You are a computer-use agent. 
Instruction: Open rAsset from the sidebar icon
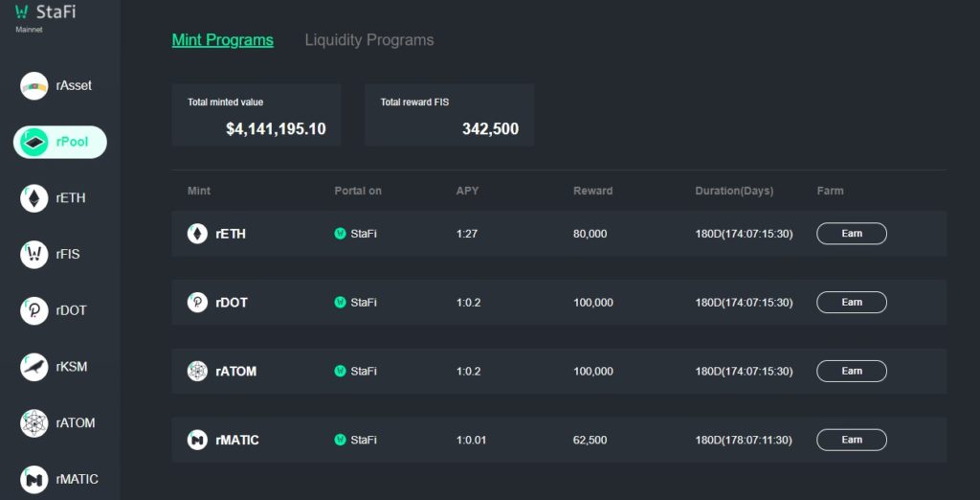click(x=33, y=86)
